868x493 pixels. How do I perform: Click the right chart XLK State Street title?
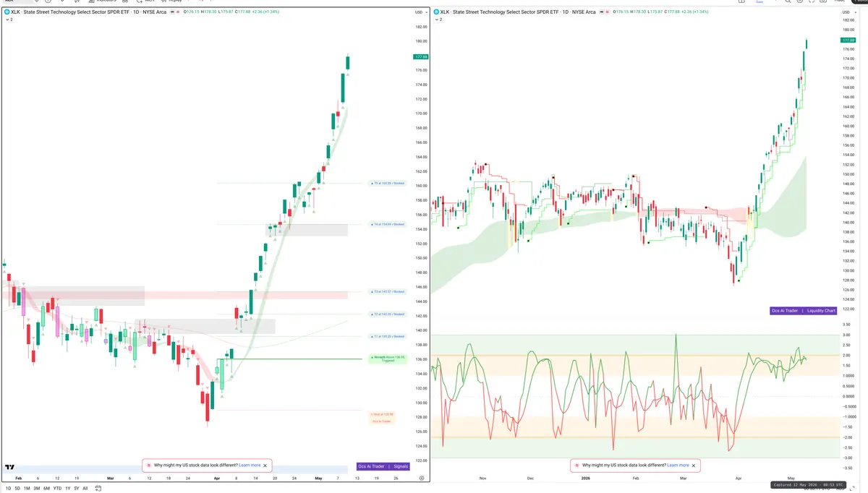(518, 12)
